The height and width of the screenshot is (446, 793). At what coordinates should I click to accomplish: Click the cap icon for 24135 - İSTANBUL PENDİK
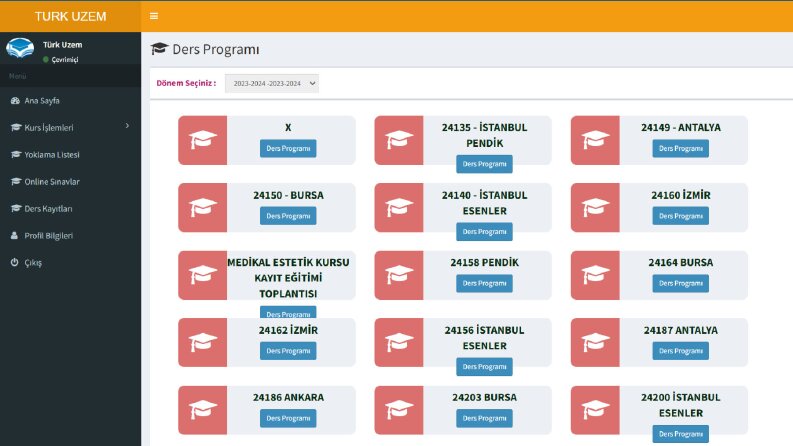click(399, 140)
